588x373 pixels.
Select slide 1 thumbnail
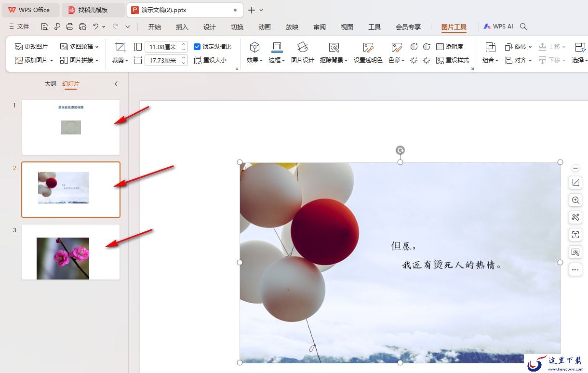(71, 127)
